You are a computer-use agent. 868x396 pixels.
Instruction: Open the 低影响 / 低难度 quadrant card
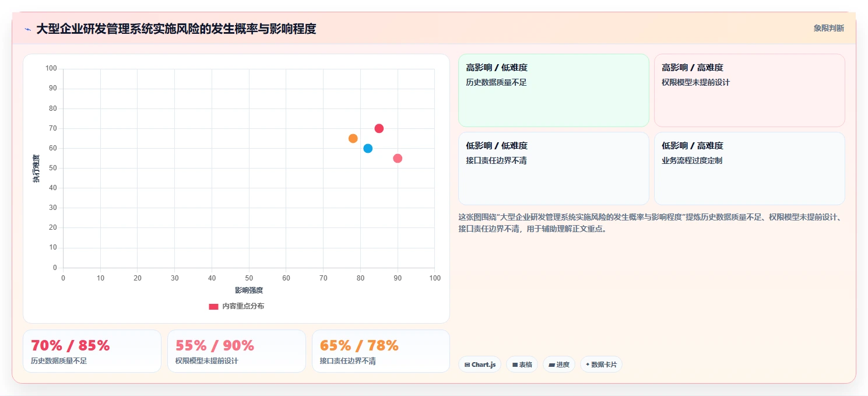[554, 169]
